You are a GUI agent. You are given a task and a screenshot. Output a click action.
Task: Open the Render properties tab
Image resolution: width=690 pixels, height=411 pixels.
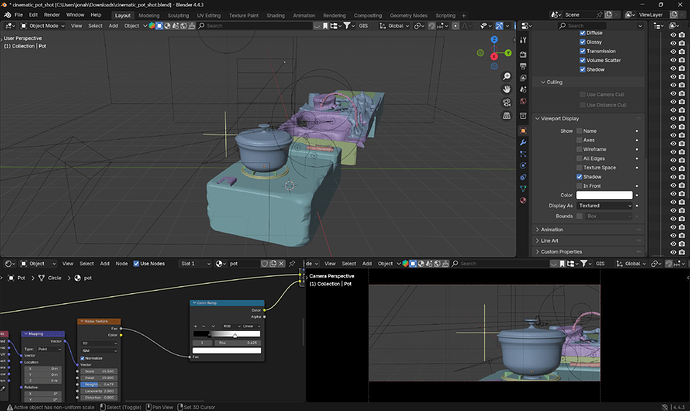click(523, 55)
